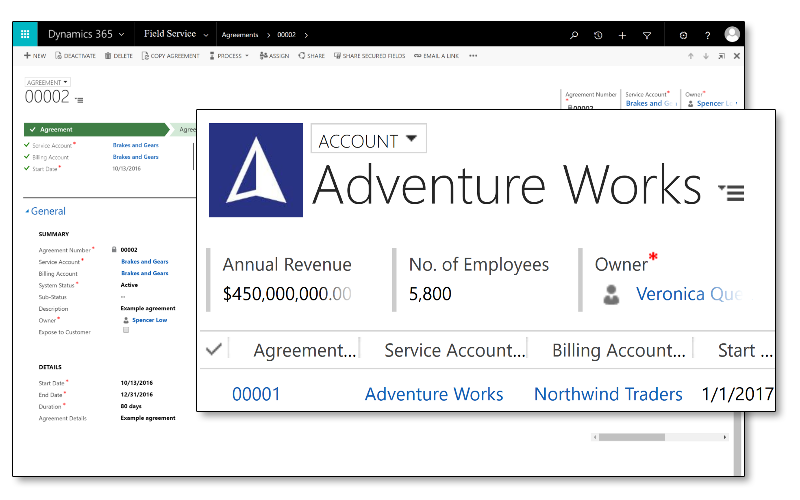Image resolution: width=800 pixels, height=500 pixels.
Task: Expand the Field Service area menu
Action: 176,34
